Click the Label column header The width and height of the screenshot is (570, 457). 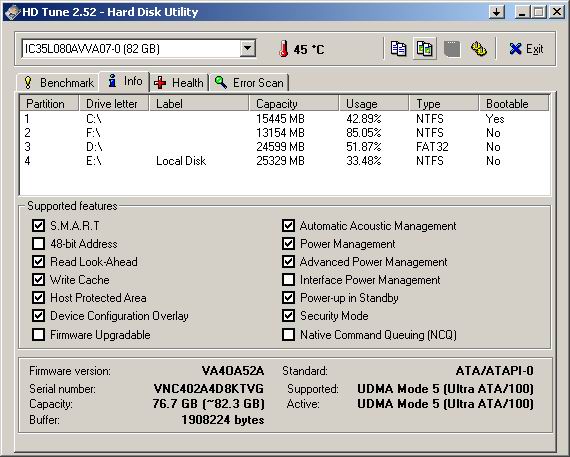[x=199, y=104]
